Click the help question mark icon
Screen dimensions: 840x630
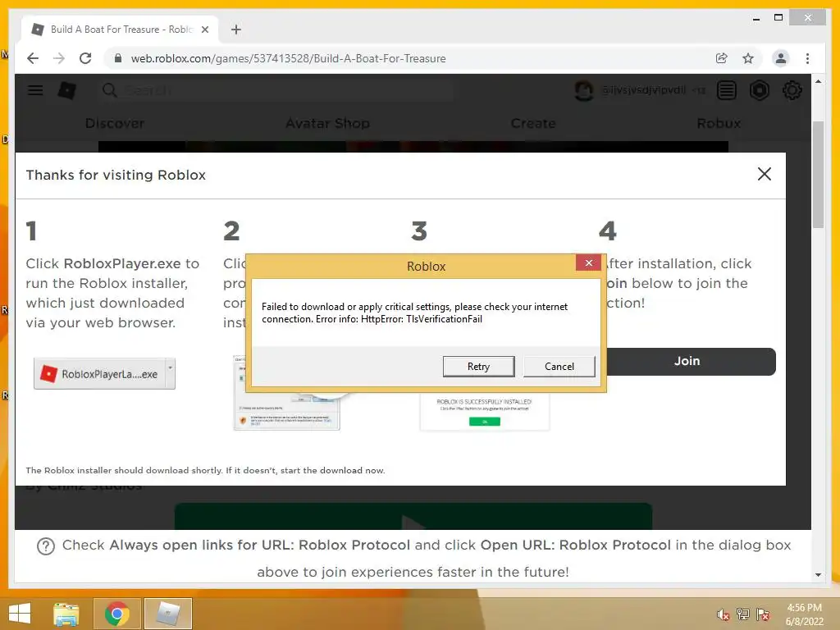point(46,546)
